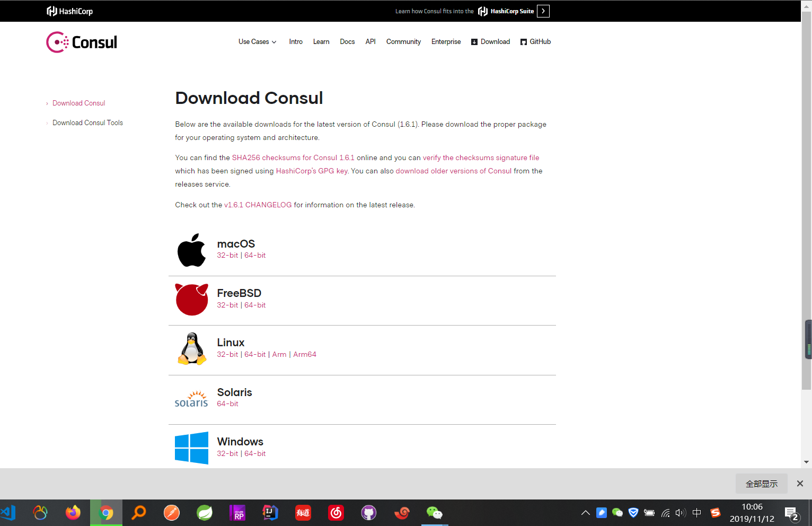Viewport: 812px width, 526px height.
Task: Click the 中 input language indicator
Action: point(697,513)
